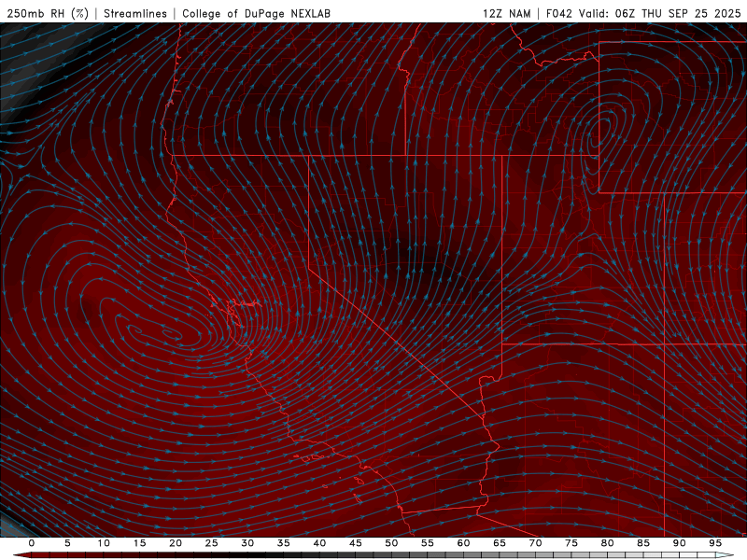747x560 pixels.
Task: Click the 'Valid: 06Z THU SEP 25 2025' text
Action: coord(660,13)
